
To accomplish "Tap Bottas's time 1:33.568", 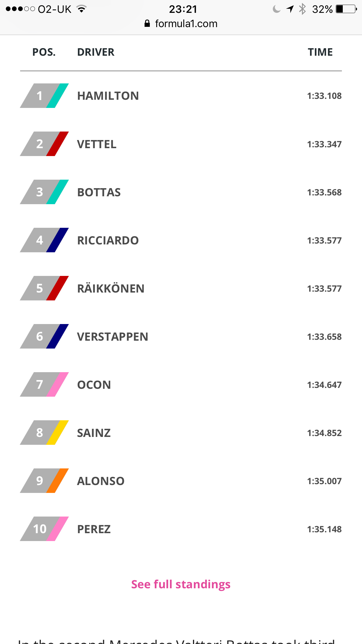I will click(x=324, y=192).
